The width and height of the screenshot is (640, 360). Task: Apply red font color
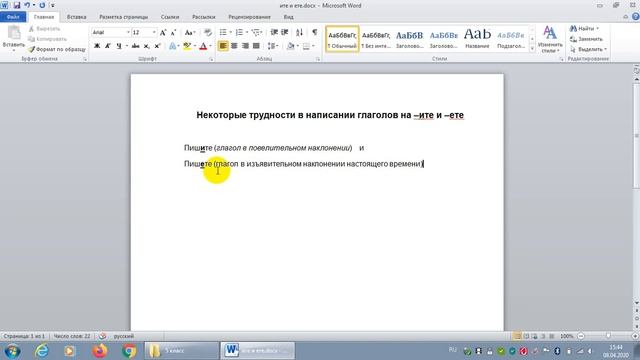pyautogui.click(x=203, y=46)
